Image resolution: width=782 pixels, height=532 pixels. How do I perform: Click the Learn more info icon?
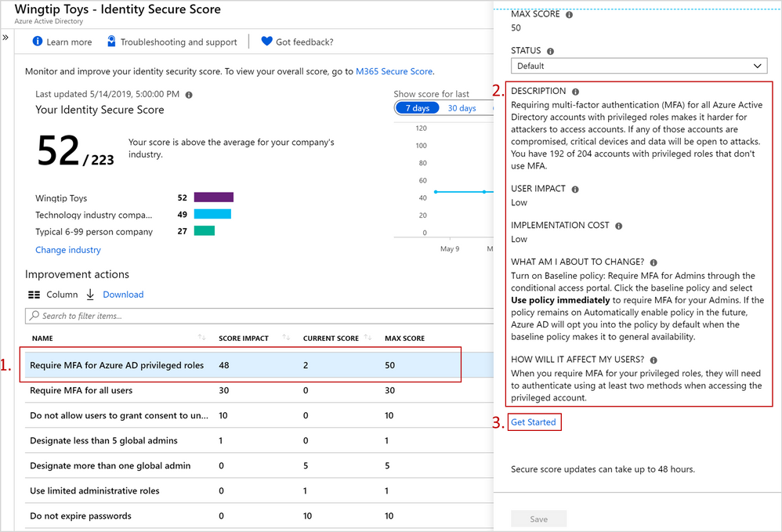[x=37, y=42]
